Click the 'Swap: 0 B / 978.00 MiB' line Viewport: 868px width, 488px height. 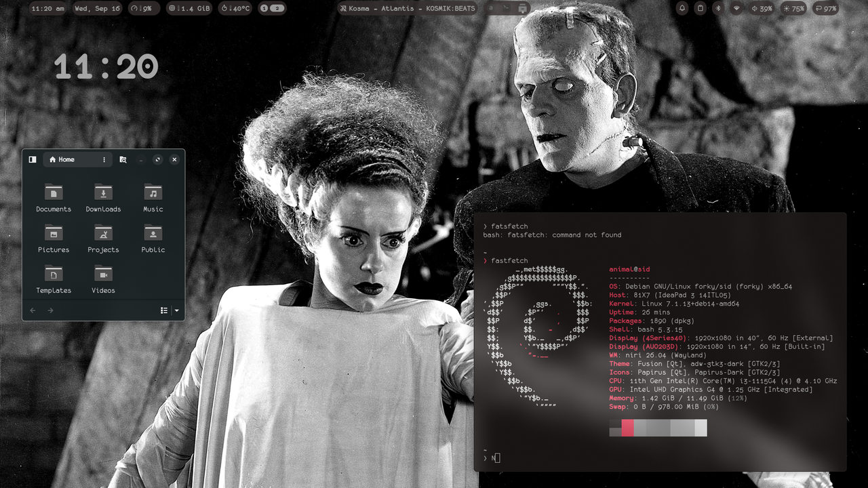(663, 407)
